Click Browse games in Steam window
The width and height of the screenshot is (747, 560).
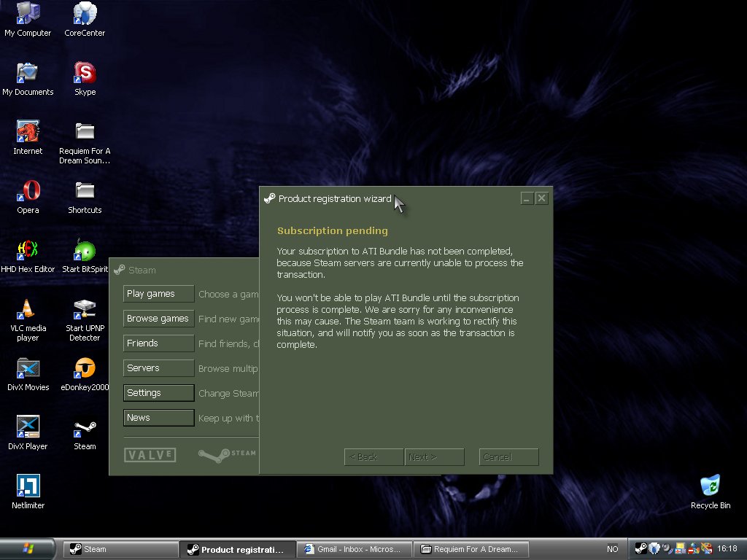[x=158, y=319]
